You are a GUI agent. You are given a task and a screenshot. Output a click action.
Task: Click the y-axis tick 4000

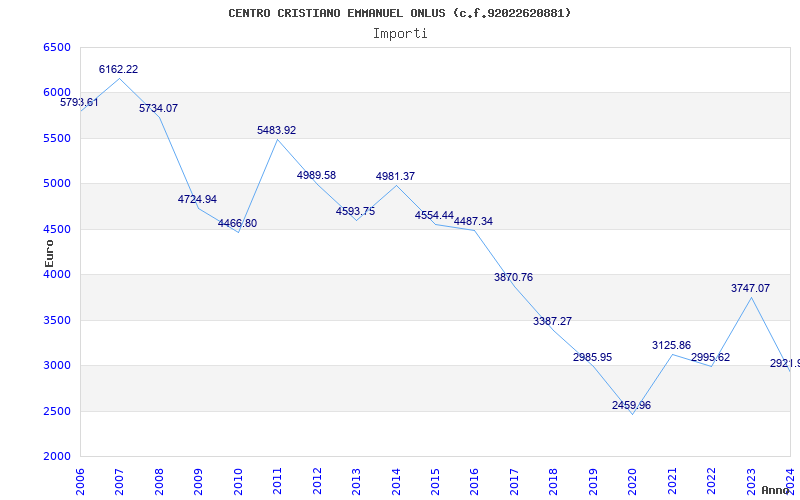tap(57, 274)
